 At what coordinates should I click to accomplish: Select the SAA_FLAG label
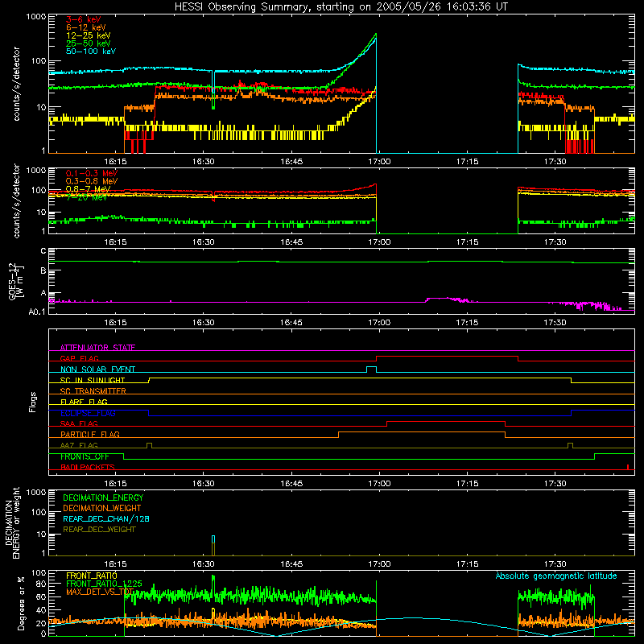click(x=79, y=423)
